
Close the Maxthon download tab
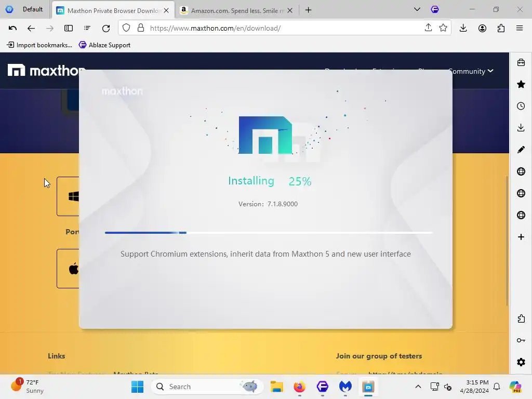(166, 10)
